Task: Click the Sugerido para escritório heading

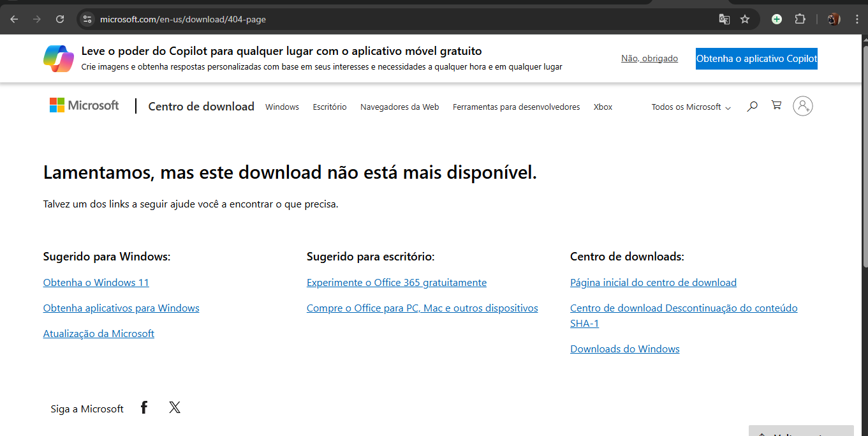Action: coord(371,257)
